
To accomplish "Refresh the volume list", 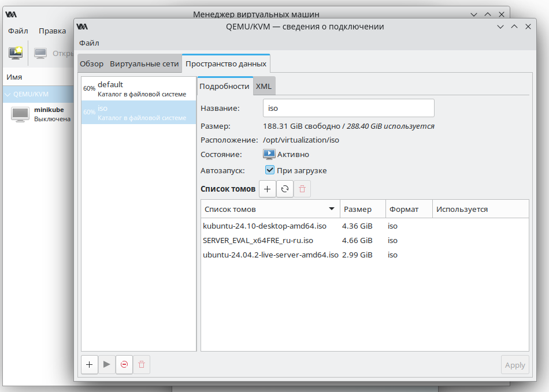I will tap(284, 189).
